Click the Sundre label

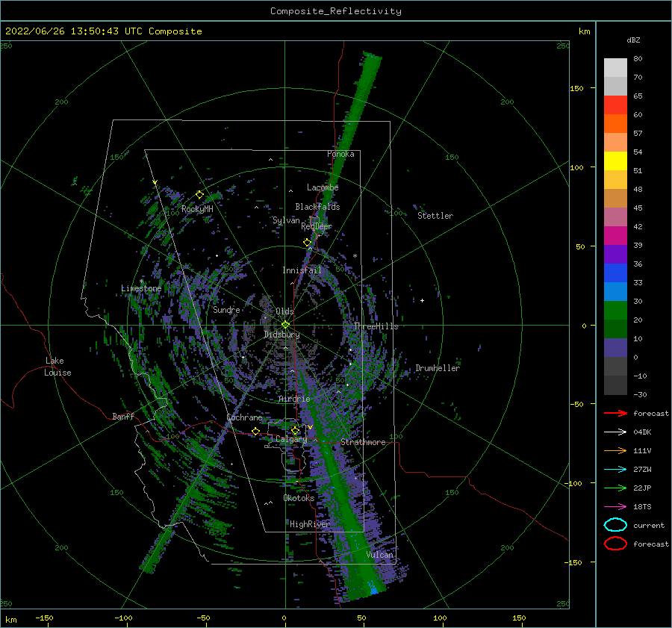click(x=226, y=309)
